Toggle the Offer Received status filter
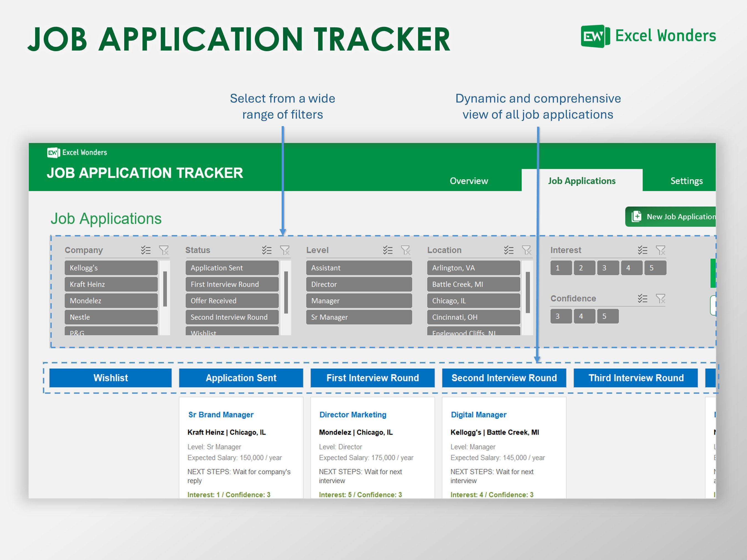 coord(232,300)
